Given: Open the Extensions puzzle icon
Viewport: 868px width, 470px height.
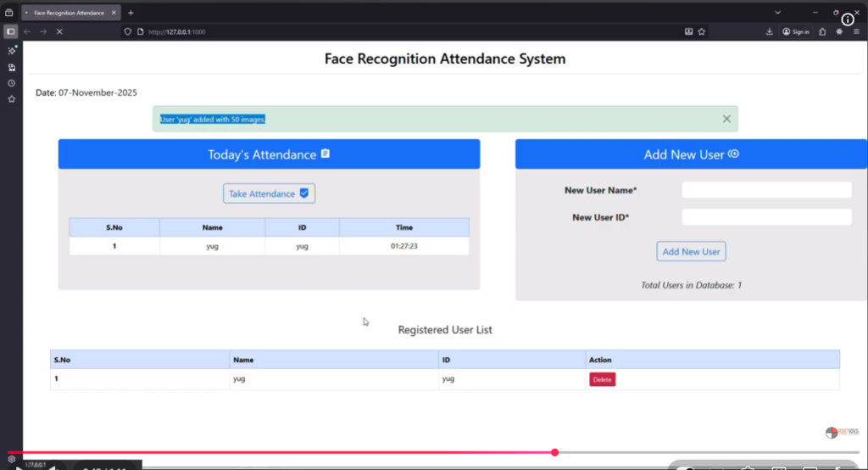Looking at the screenshot, I should click(822, 31).
